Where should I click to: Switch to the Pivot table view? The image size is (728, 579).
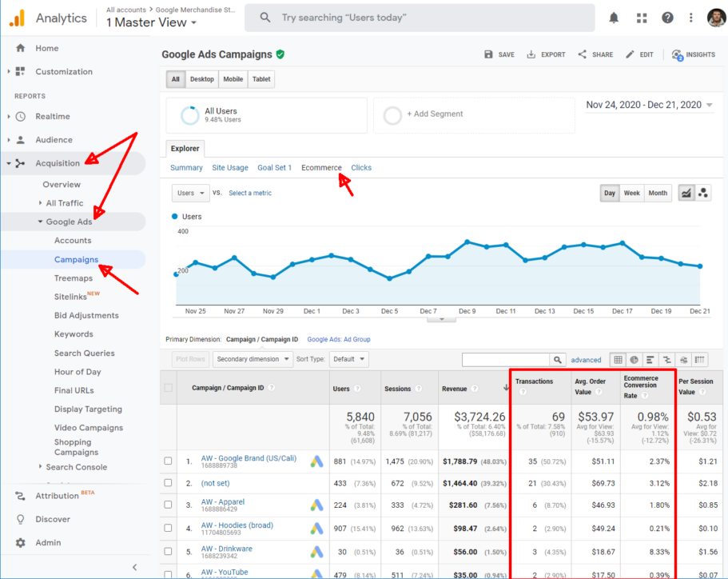[701, 359]
